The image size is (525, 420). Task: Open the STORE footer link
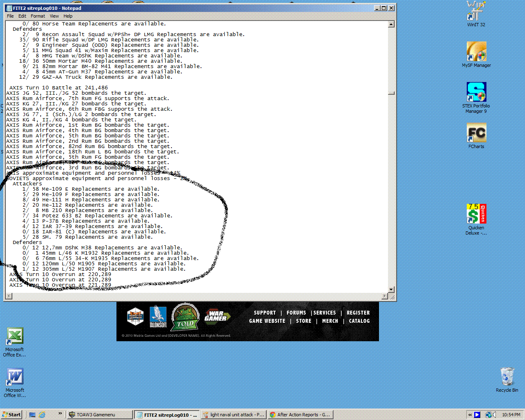[x=304, y=321]
